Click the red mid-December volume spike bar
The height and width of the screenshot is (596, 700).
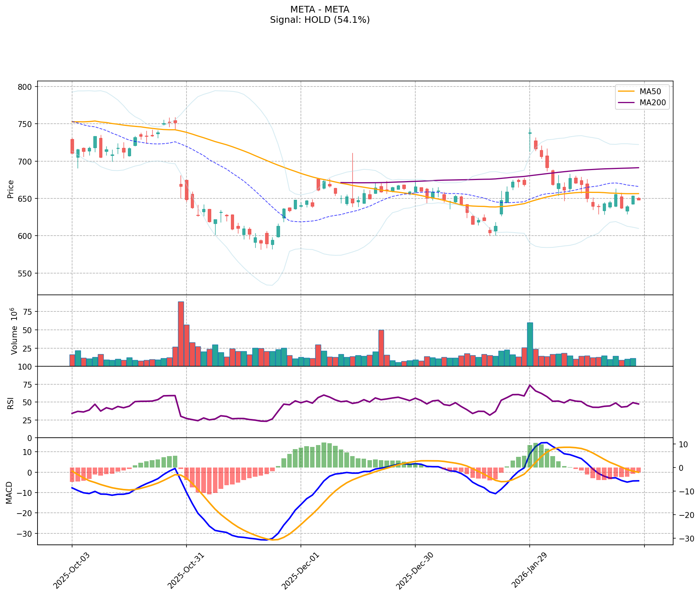point(381,348)
